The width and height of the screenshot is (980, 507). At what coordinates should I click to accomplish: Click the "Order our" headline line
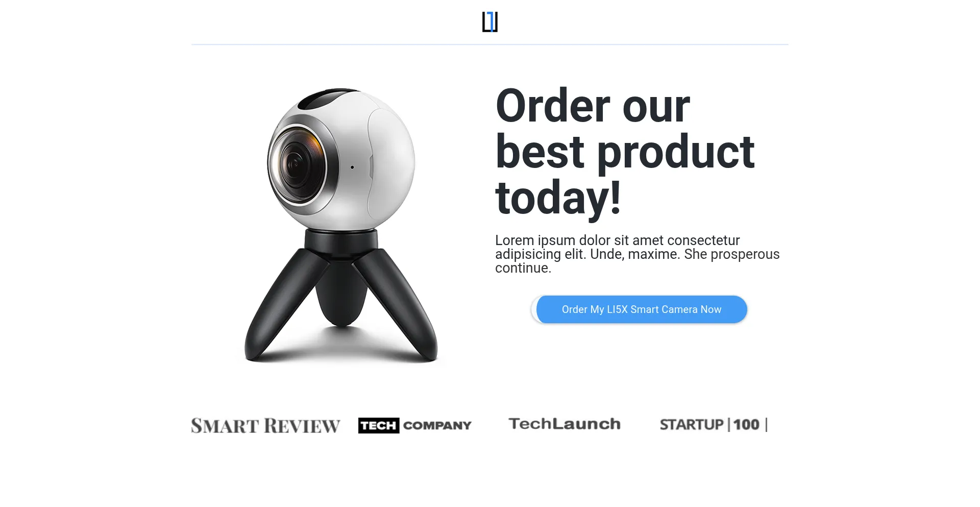(x=593, y=106)
